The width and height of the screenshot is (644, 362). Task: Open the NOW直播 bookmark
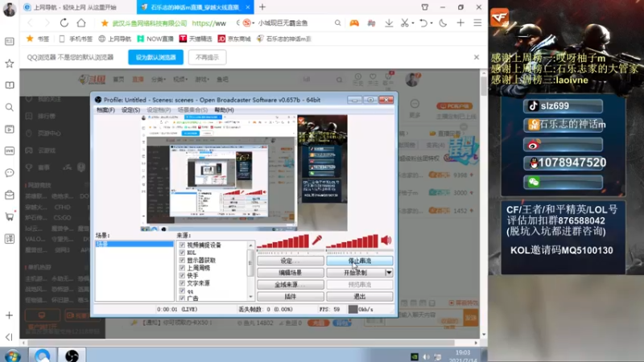[x=155, y=39]
